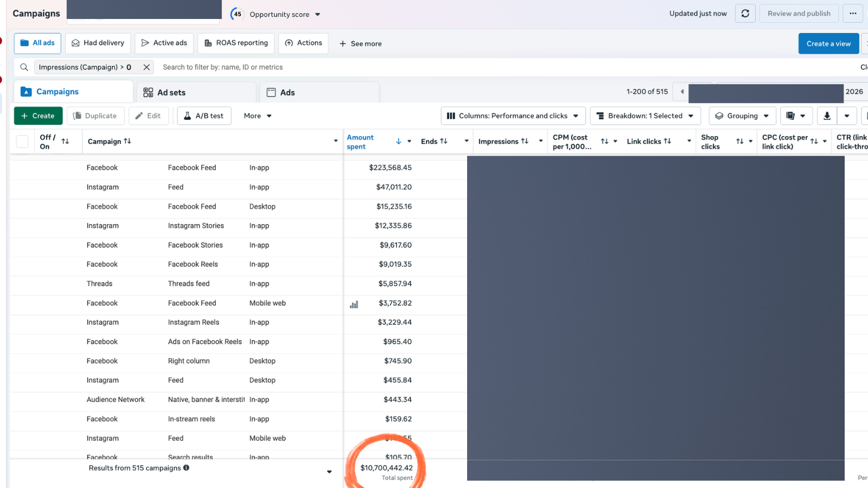
Task: Expand the results summary row arrow
Action: click(329, 472)
